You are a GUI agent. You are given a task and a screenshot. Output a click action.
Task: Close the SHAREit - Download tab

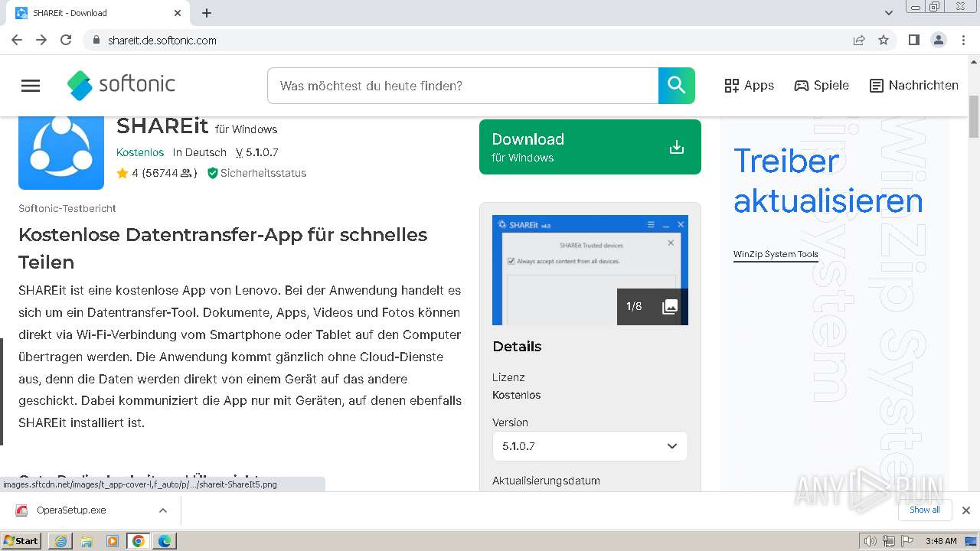[x=178, y=13]
